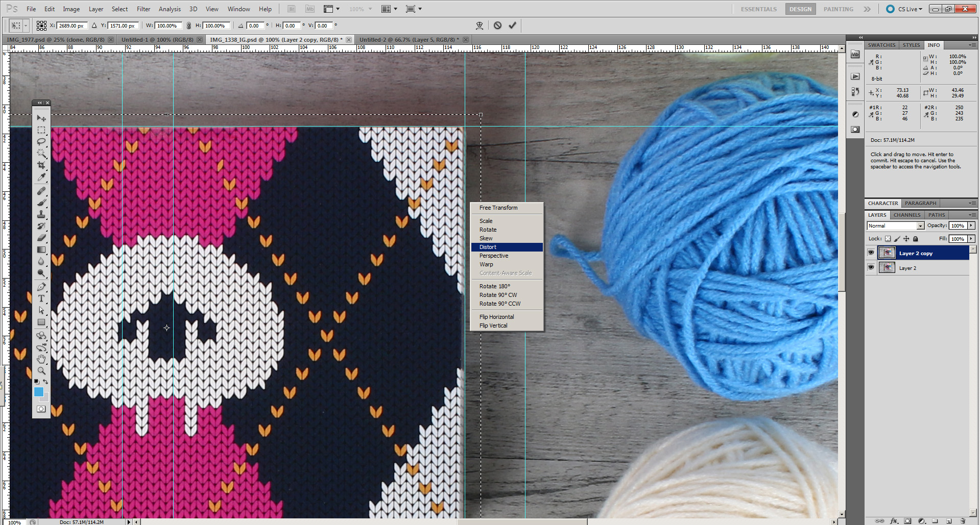The height and width of the screenshot is (525, 980).
Task: Open the Filter menu
Action: (144, 9)
